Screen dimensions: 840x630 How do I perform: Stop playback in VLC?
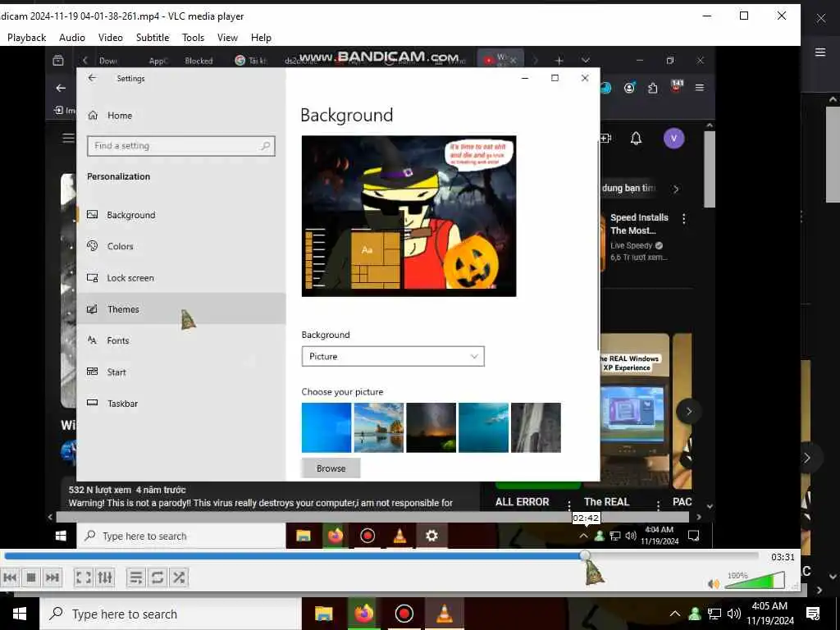click(x=31, y=577)
